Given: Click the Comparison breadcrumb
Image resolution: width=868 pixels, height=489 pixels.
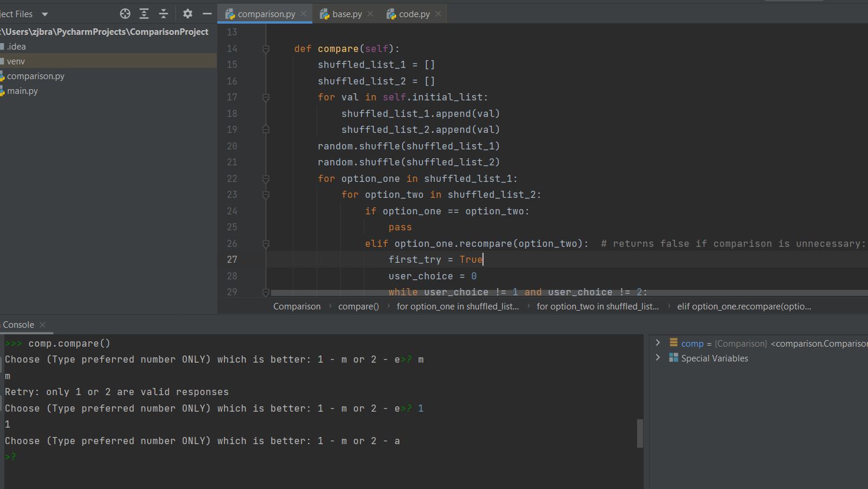Looking at the screenshot, I should click(x=297, y=307).
